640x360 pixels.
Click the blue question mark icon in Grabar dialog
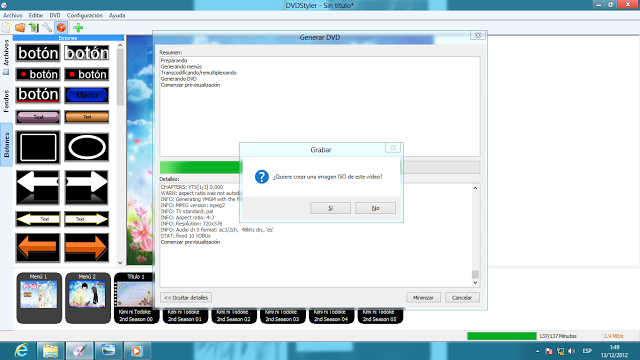[262, 177]
